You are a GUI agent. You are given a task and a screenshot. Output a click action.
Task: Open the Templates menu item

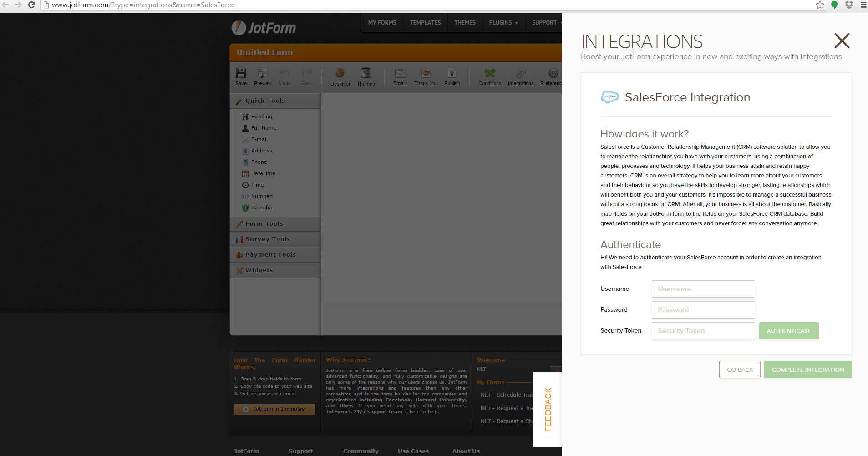tap(425, 23)
